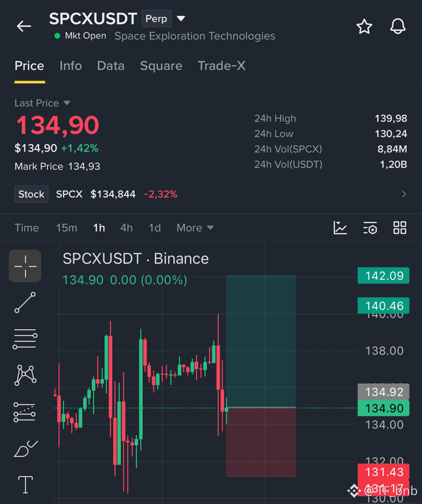Select the brush drawing tool
This screenshot has width=422, height=504.
(25, 449)
